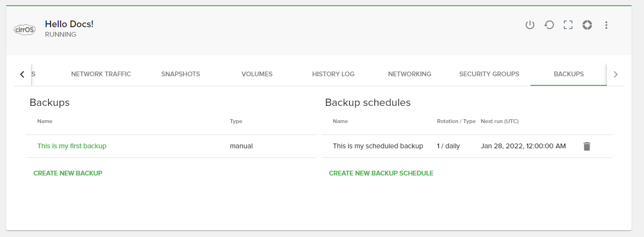Click the rescue lifebuoy icon
644x237 pixels.
[587, 25]
